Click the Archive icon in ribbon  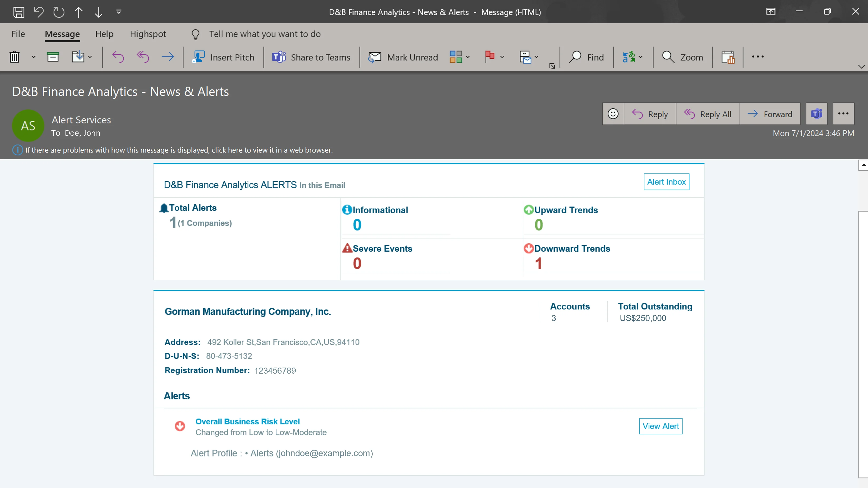(x=53, y=57)
